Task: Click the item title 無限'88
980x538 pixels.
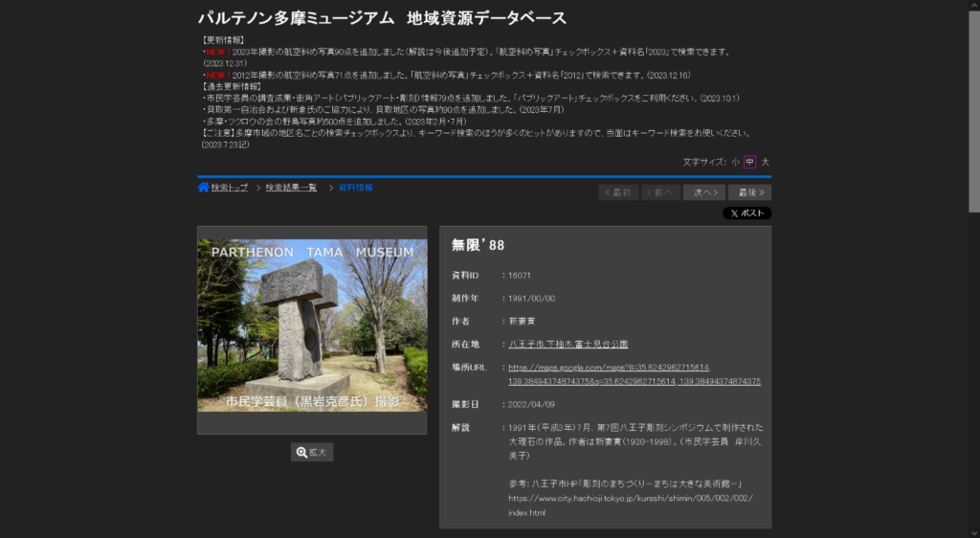Action: (478, 246)
